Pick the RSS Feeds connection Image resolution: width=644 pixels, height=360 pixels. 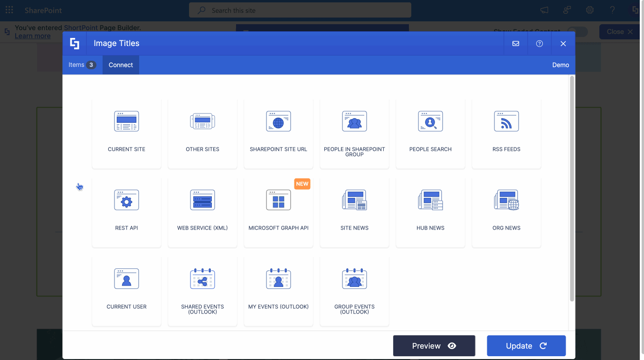click(x=506, y=133)
